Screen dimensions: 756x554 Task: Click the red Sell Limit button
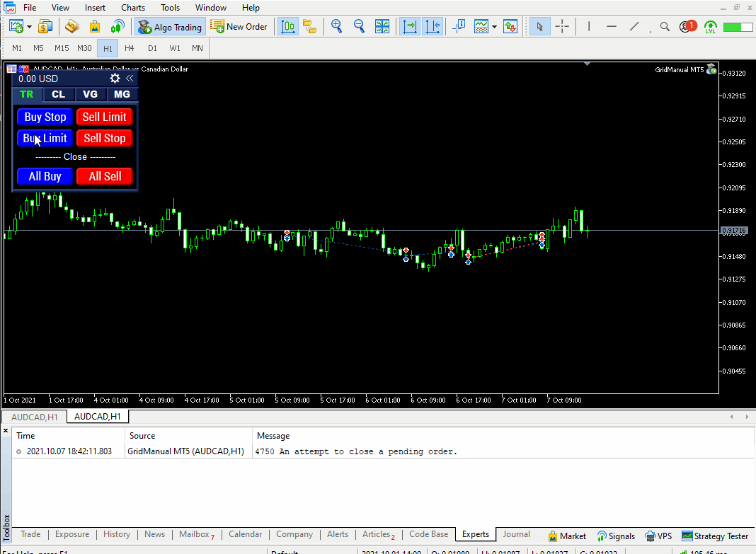click(x=105, y=117)
